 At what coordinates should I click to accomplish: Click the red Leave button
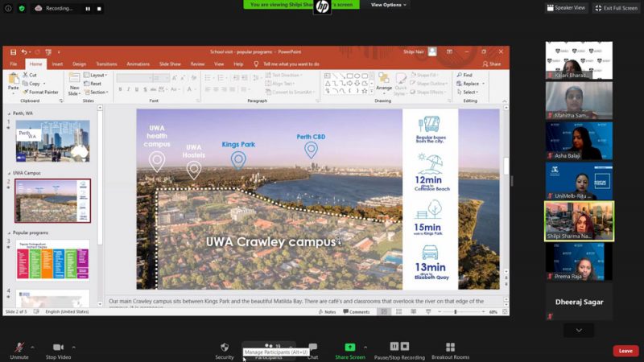click(625, 351)
